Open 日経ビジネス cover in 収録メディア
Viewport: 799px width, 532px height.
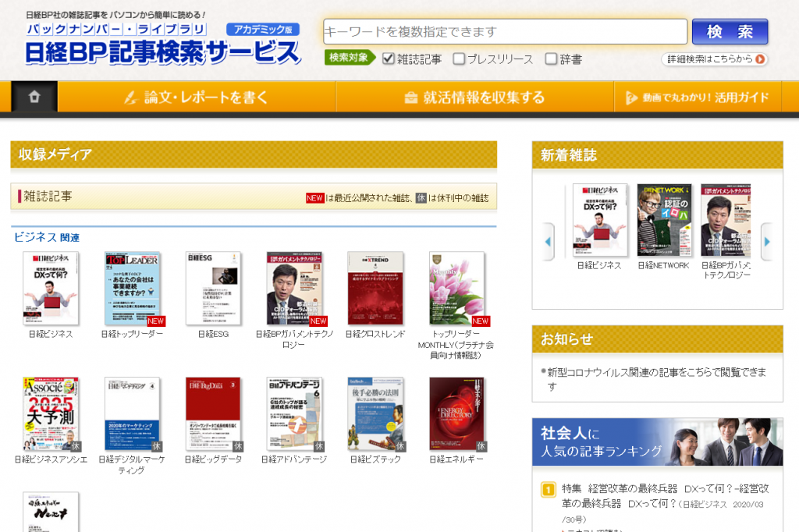tap(51, 289)
